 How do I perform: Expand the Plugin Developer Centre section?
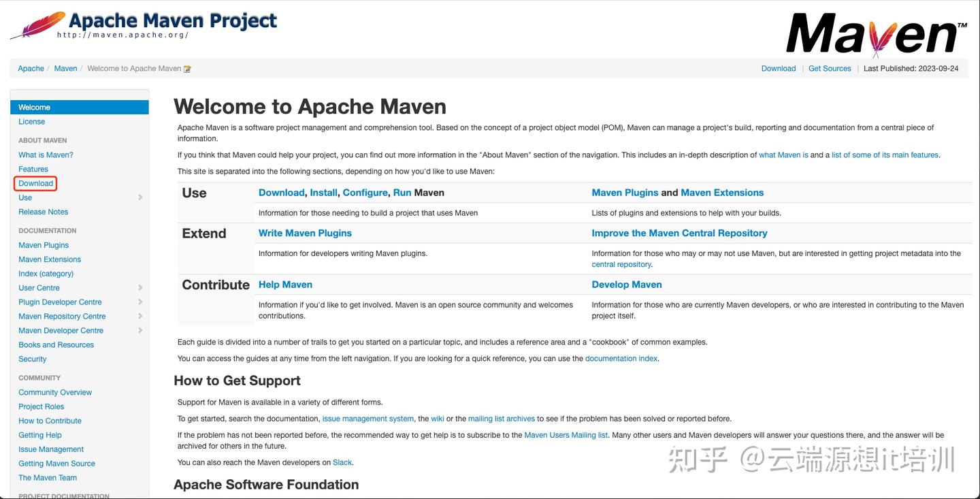(140, 302)
